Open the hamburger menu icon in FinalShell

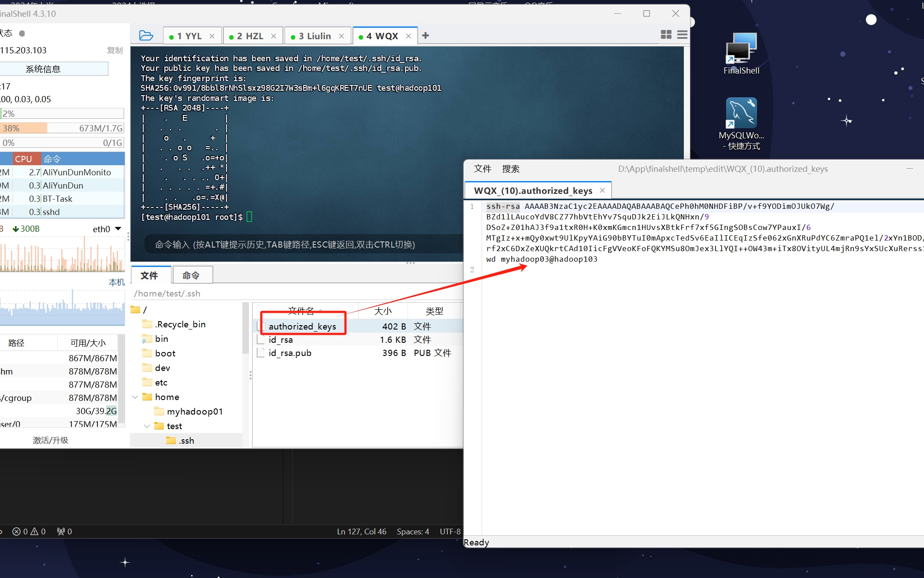pos(682,34)
